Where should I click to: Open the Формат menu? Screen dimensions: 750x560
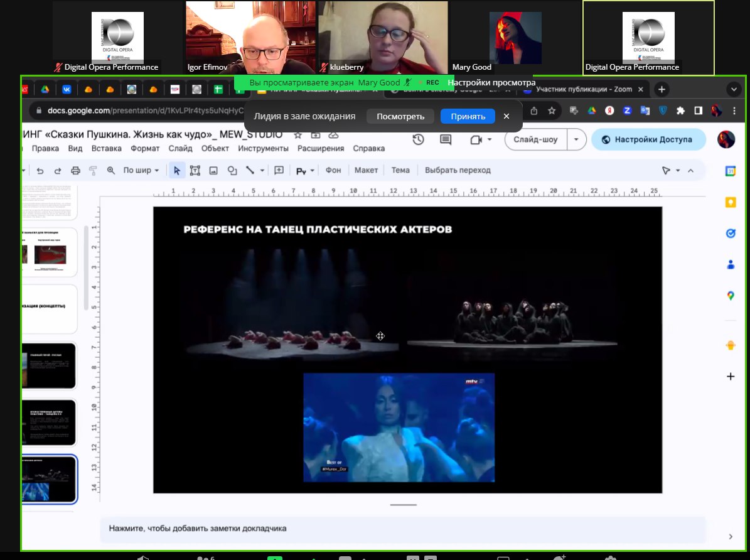coord(145,148)
